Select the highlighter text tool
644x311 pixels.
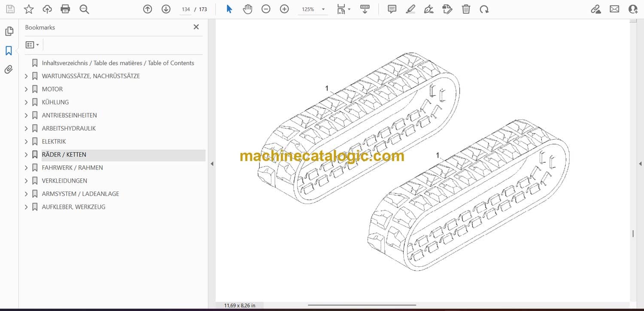coord(410,9)
